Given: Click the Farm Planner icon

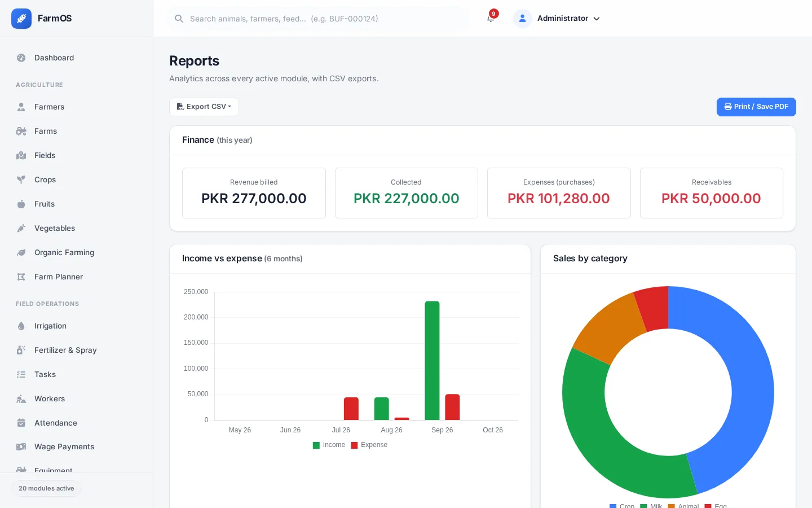Looking at the screenshot, I should click(21, 277).
